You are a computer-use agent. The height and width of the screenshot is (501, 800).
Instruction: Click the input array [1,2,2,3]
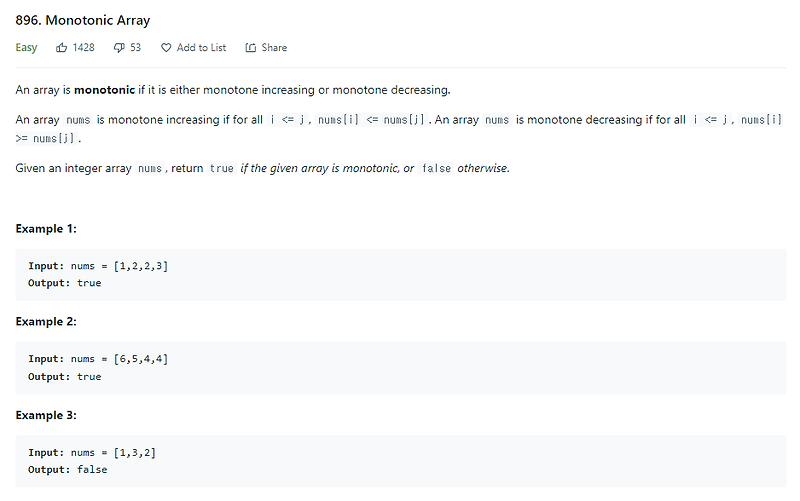141,266
